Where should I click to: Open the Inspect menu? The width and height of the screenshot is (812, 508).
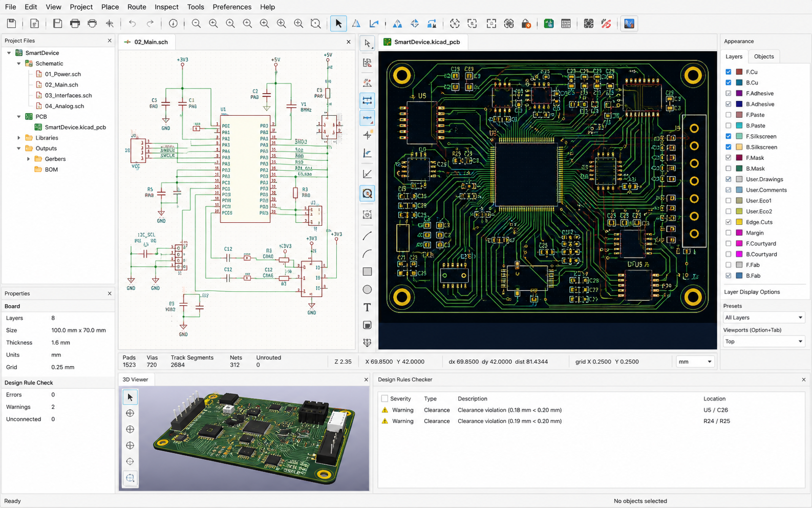166,7
